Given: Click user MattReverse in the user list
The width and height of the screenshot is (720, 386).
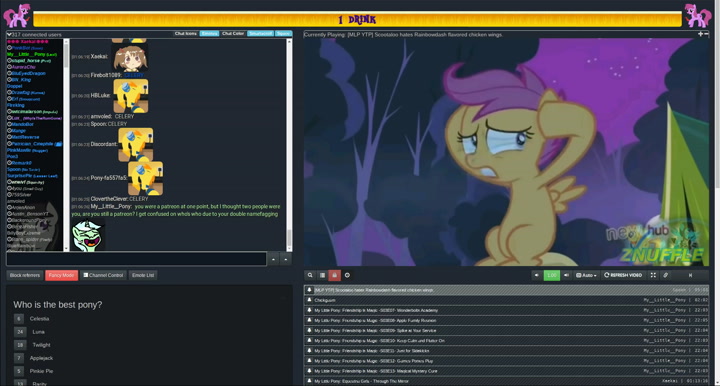Looking at the screenshot, I should [x=25, y=137].
